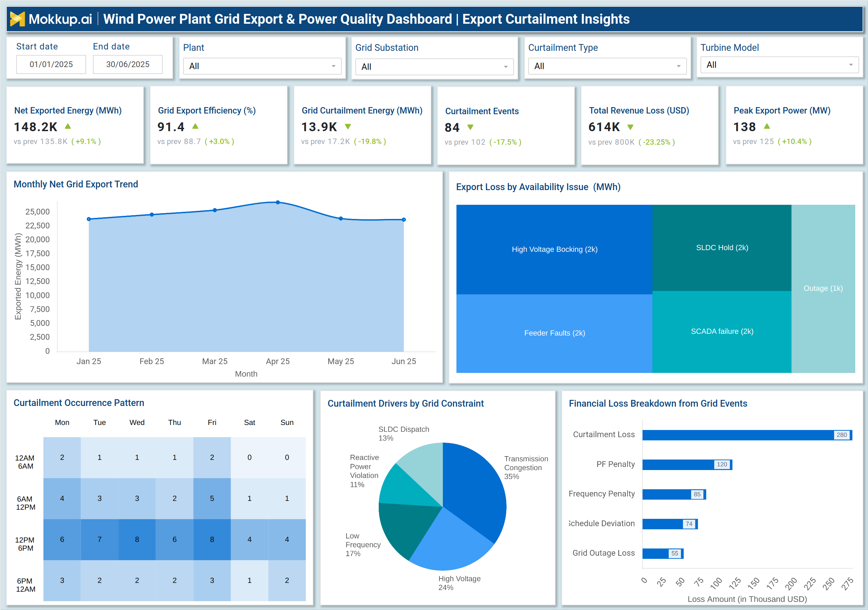Click the Curtailment Drivers by Grid Constraint title
Viewport: 868px width, 610px height.
405,404
